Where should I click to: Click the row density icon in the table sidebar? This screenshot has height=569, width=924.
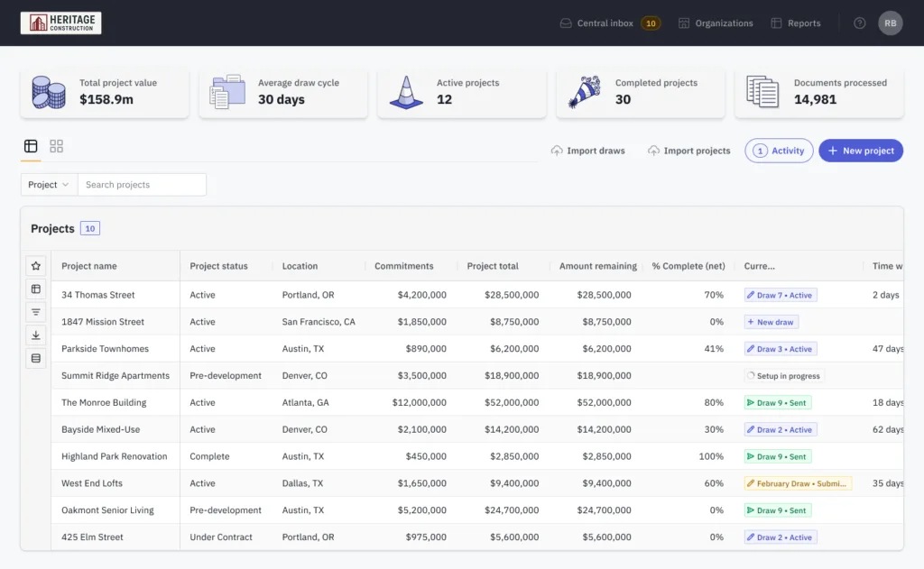pos(36,358)
